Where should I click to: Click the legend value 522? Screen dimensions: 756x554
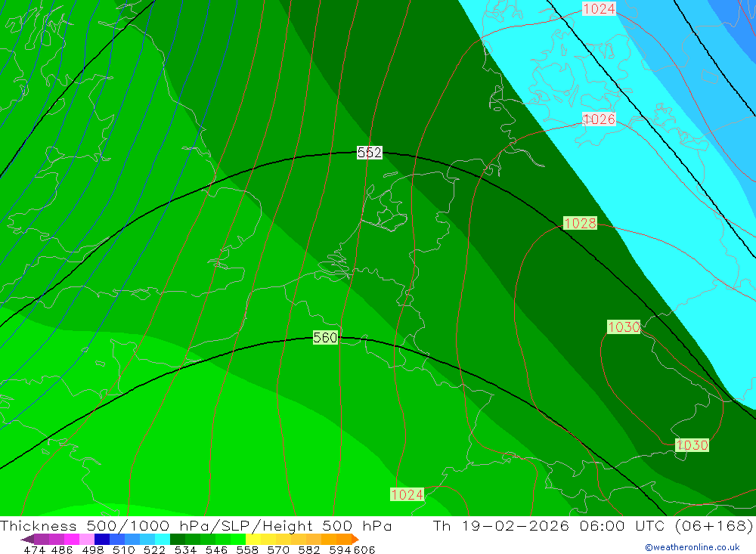[x=154, y=550]
